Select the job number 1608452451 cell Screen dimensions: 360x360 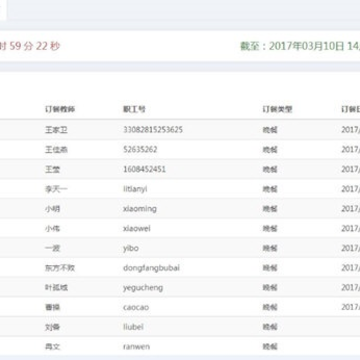[x=144, y=169]
